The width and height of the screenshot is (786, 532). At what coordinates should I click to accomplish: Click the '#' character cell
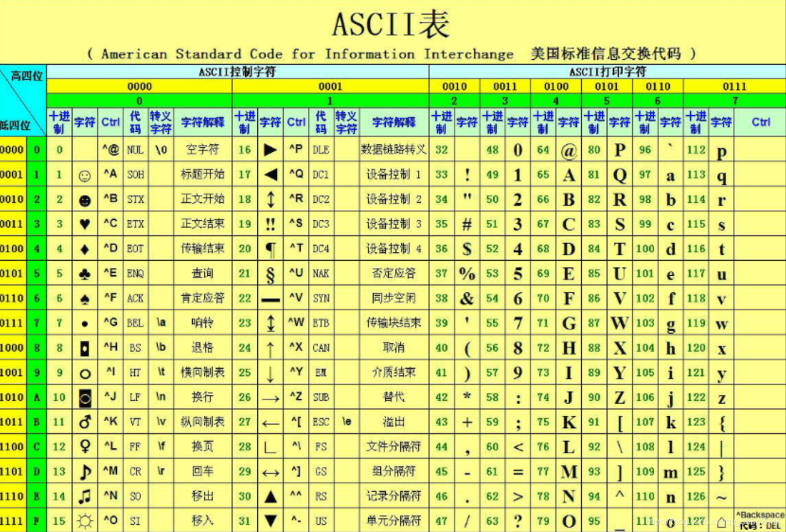[x=467, y=224]
